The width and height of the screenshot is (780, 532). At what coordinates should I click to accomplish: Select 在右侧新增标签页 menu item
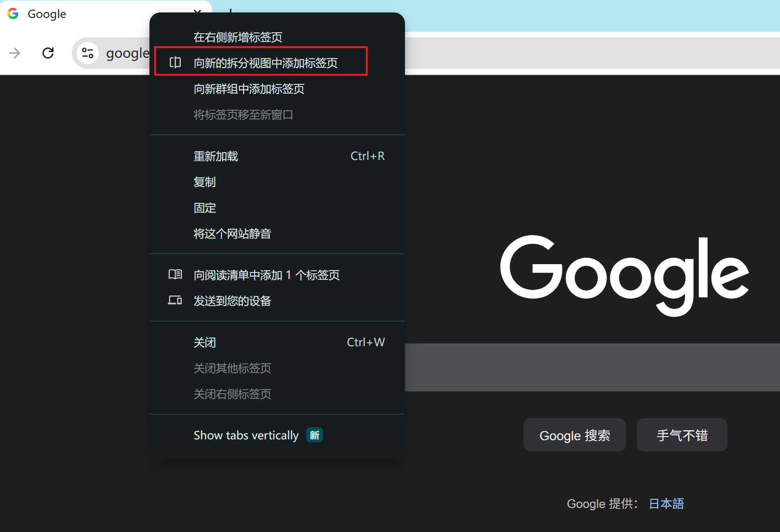[238, 37]
